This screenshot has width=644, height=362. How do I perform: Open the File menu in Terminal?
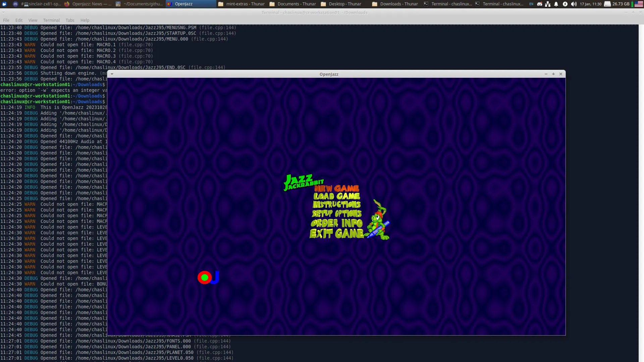coord(6,20)
